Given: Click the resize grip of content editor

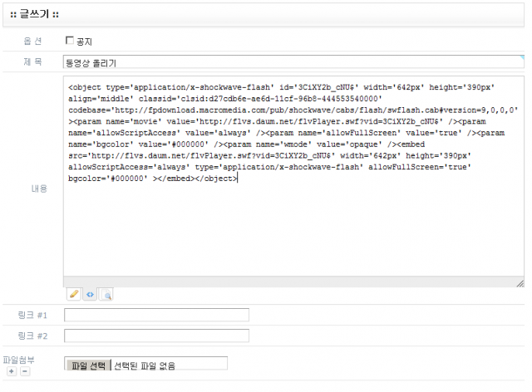Looking at the screenshot, I should click(520, 283).
